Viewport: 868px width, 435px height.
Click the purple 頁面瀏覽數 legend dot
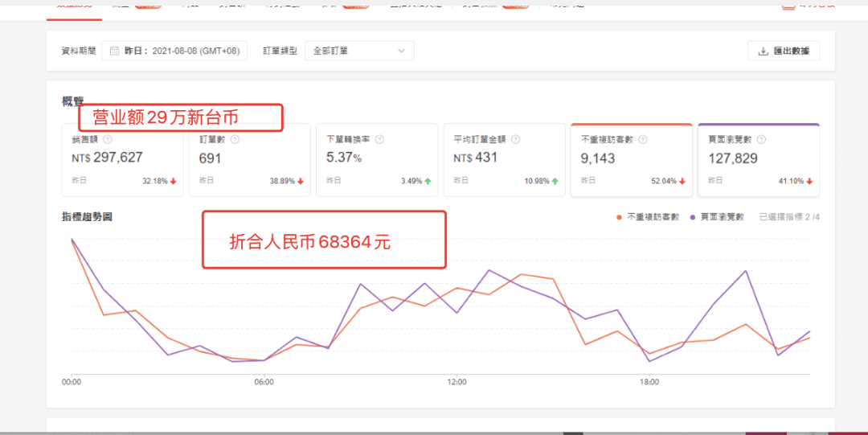pos(694,217)
